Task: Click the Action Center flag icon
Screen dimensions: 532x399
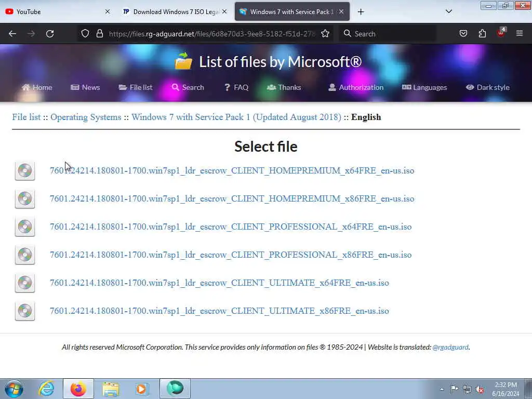Action: click(x=454, y=389)
